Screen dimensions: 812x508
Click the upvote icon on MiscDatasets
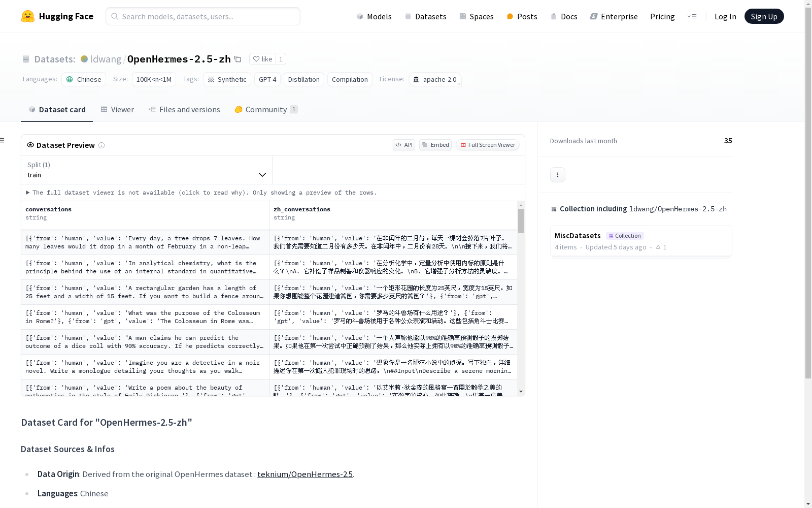click(658, 247)
